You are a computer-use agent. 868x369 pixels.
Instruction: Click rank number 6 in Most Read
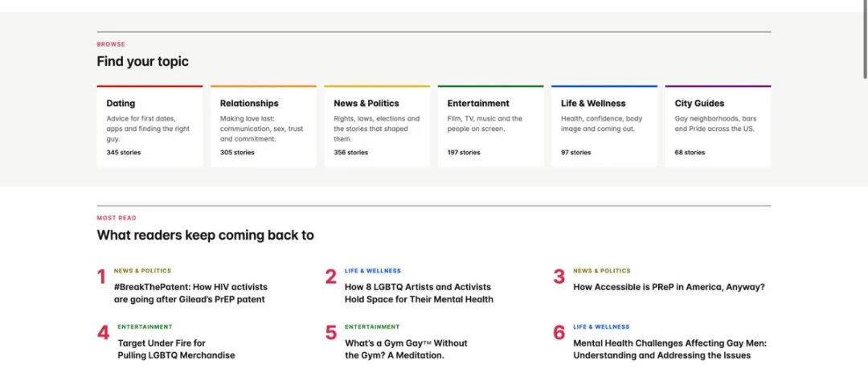click(559, 333)
